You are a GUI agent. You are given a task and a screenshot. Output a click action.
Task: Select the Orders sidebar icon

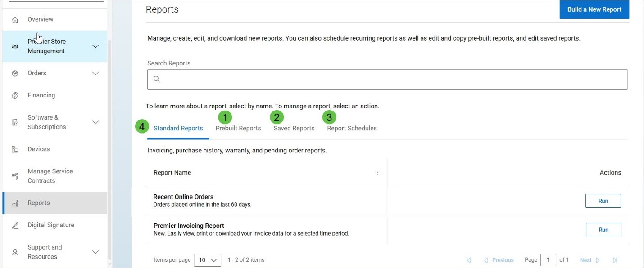(15, 73)
